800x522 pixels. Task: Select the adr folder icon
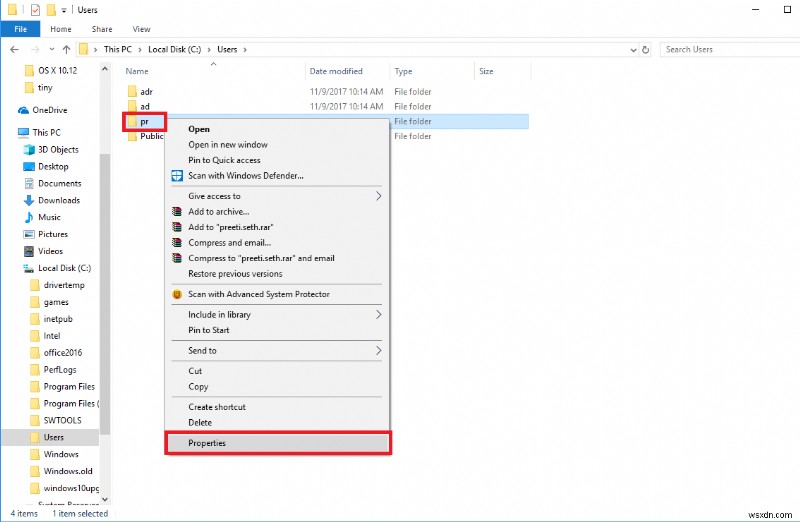(132, 91)
